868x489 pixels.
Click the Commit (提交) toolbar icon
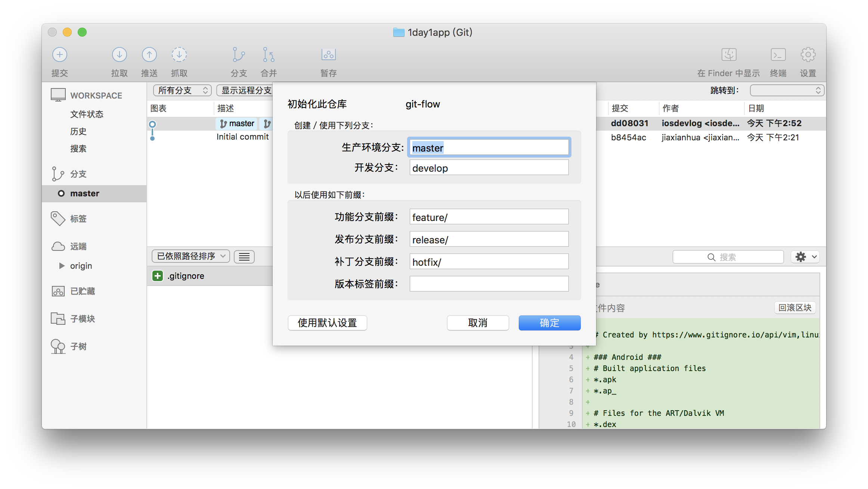point(60,55)
